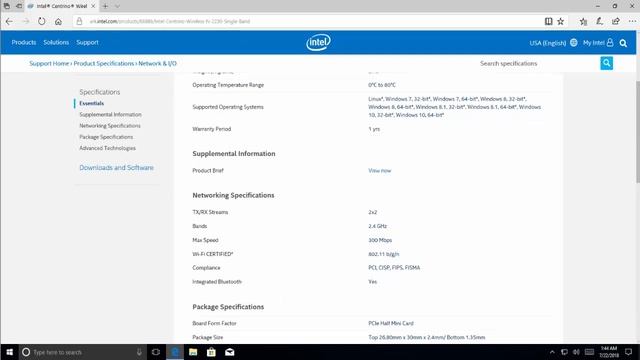The height and width of the screenshot is (360, 640).
Task: Open the Product Brief View now link
Action: pyautogui.click(x=380, y=171)
